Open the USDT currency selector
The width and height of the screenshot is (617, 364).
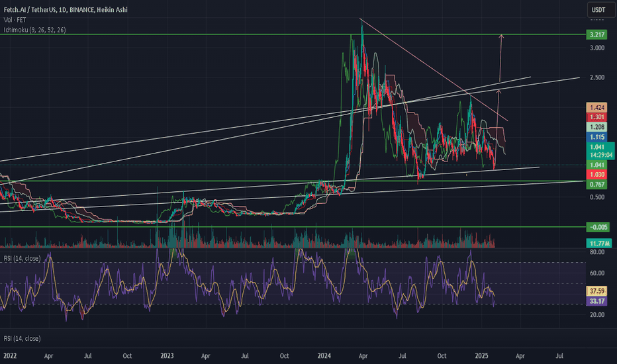pyautogui.click(x=601, y=10)
